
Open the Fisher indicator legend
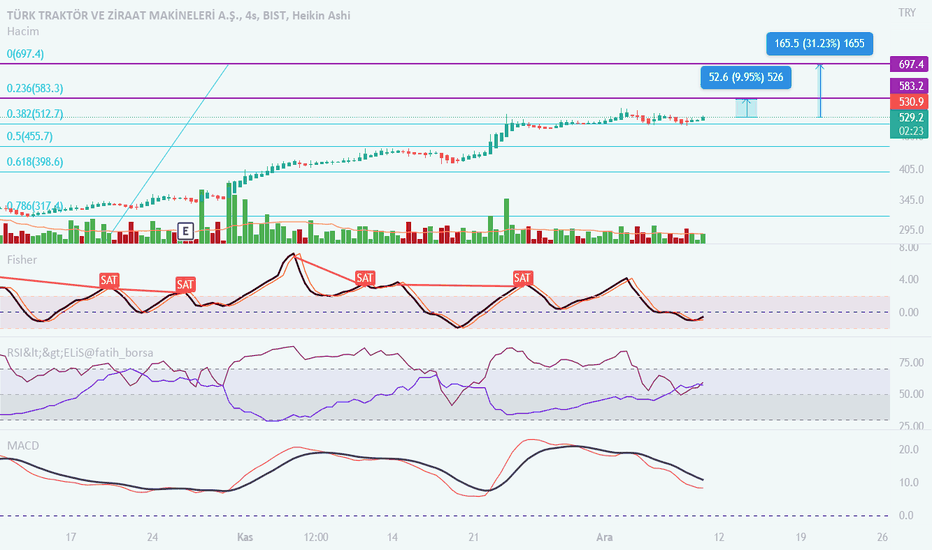[22, 260]
